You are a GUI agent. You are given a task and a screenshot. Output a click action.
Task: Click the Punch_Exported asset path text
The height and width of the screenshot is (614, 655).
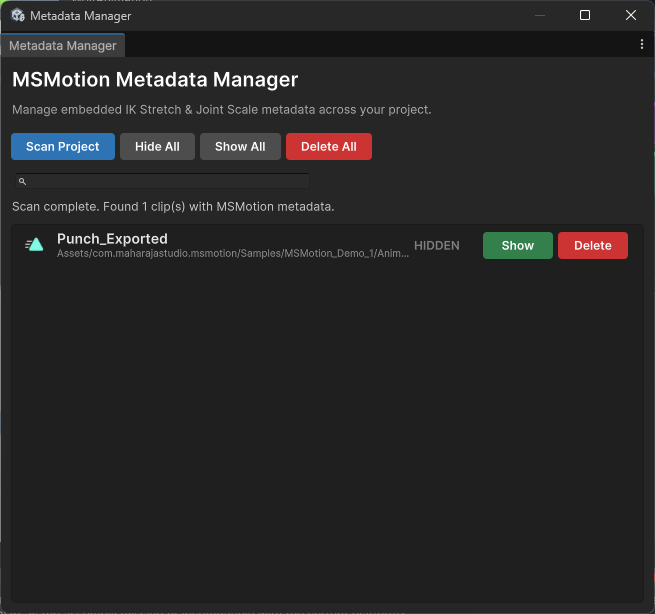tap(233, 254)
